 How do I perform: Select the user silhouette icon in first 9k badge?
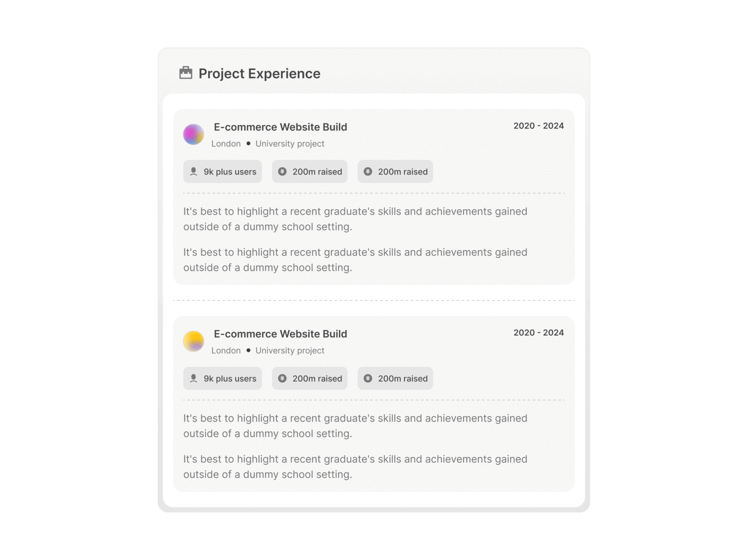(x=193, y=171)
